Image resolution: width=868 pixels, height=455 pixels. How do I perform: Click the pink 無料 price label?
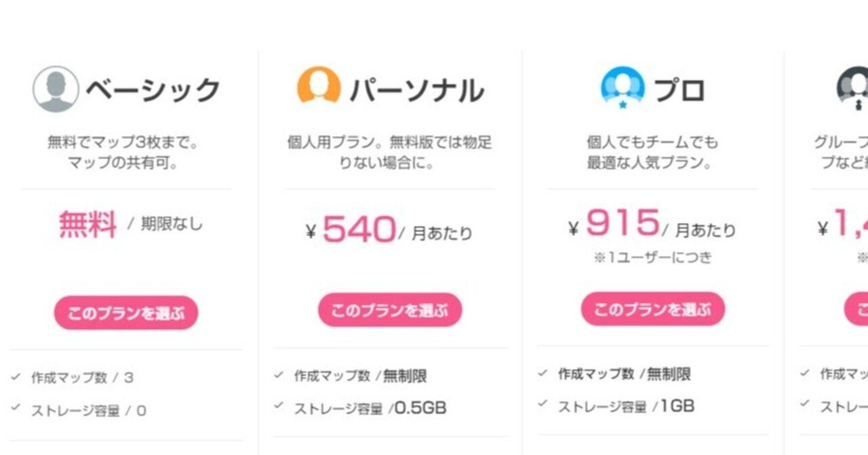pyautogui.click(x=87, y=224)
